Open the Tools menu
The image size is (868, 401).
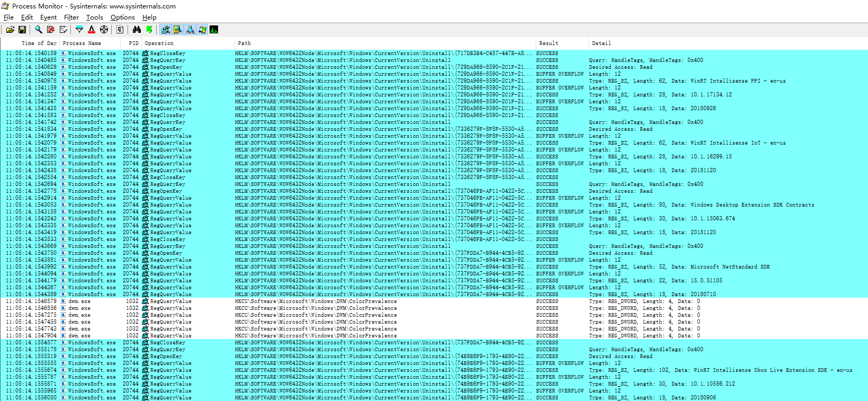pyautogui.click(x=95, y=17)
